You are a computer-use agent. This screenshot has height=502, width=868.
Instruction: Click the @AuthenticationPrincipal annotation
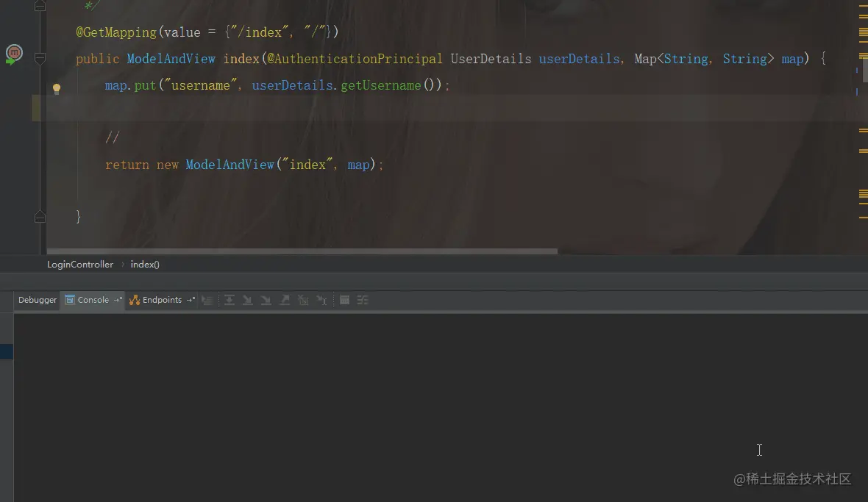click(355, 59)
